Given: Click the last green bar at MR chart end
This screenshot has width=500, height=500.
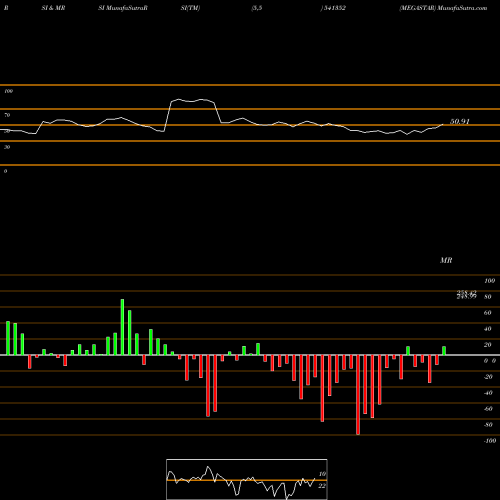Looking at the screenshot, I should [444, 351].
